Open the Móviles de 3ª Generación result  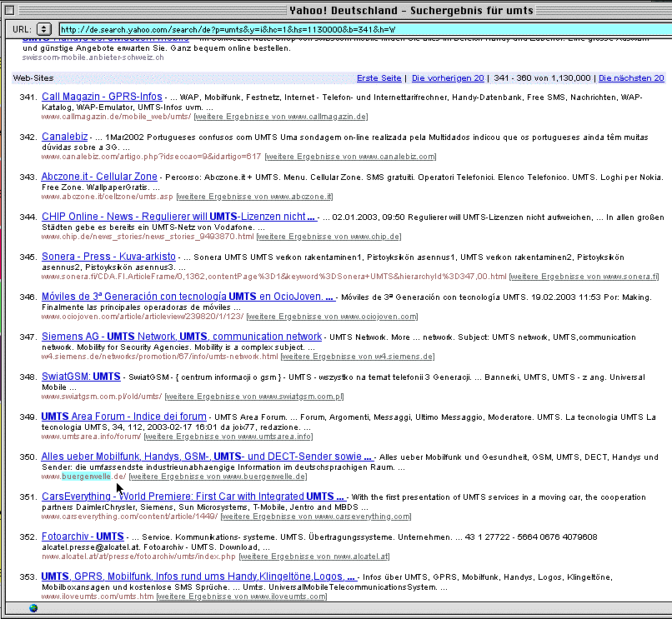click(188, 297)
